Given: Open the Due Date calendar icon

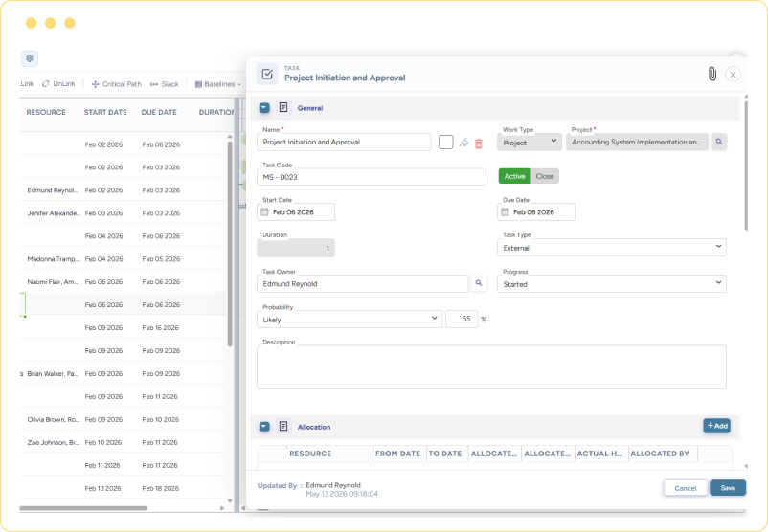Looking at the screenshot, I should 505,211.
